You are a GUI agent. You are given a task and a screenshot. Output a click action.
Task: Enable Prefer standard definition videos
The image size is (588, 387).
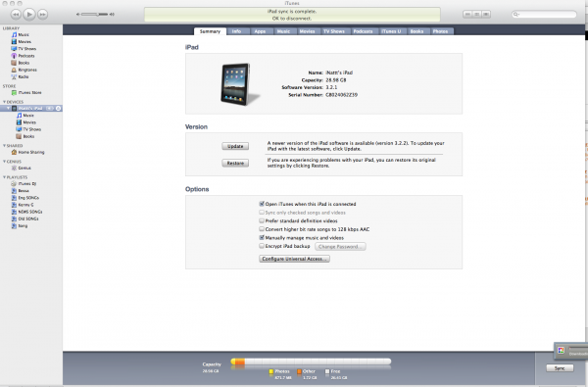click(x=262, y=220)
